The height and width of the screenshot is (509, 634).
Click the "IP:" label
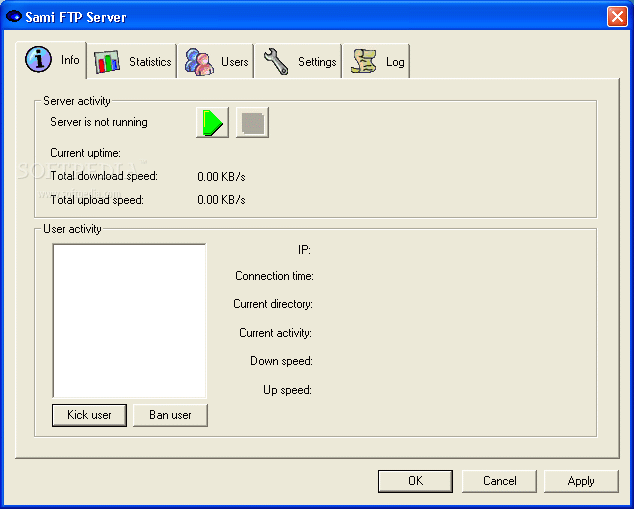(x=304, y=250)
